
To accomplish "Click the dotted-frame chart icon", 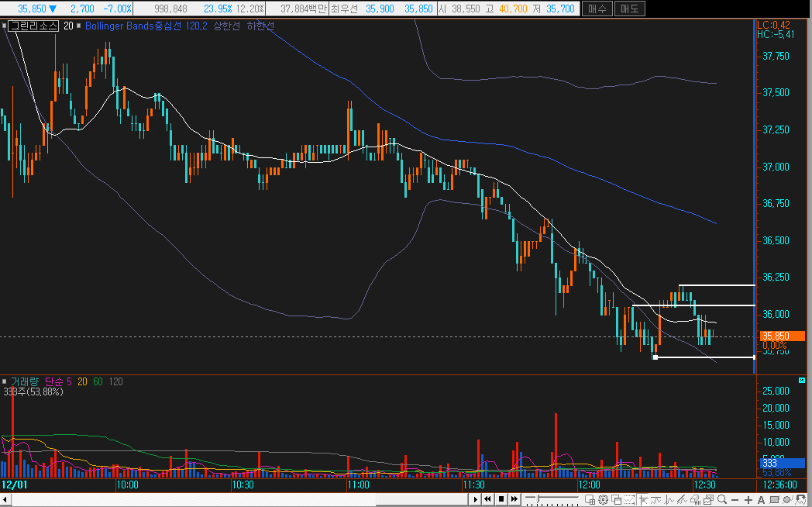I will coord(630,499).
